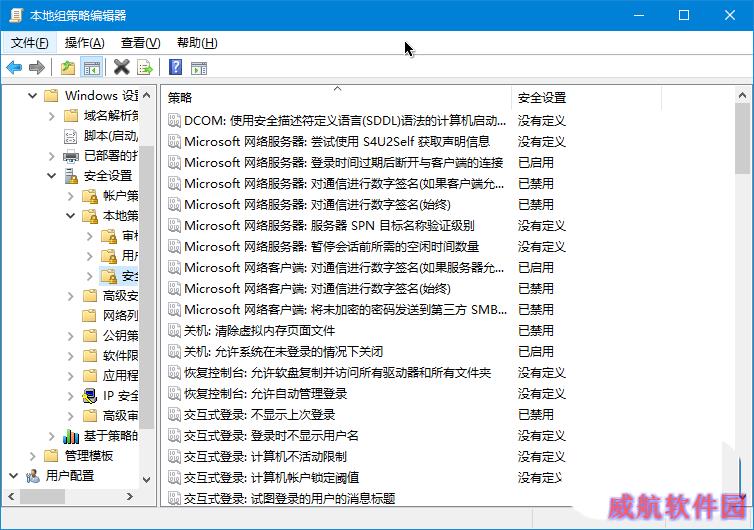This screenshot has height=530, width=754.
Task: Sort by the 策略 column header
Action: (335, 97)
